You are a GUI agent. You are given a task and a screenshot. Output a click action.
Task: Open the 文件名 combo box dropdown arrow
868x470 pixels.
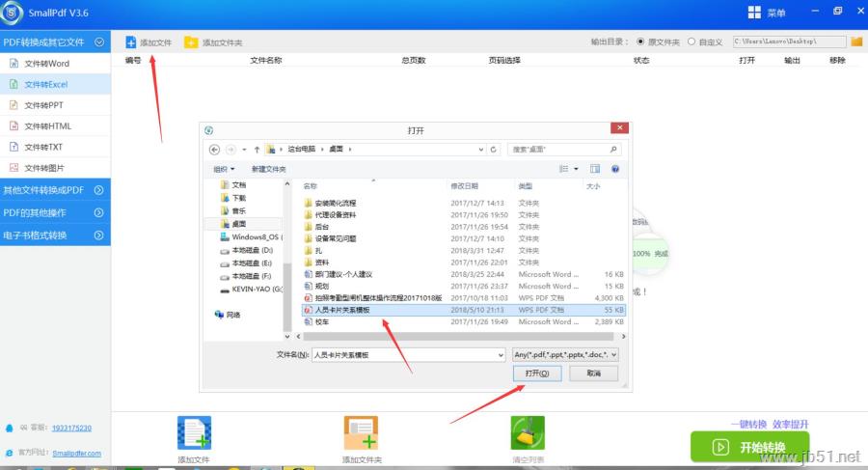[501, 355]
